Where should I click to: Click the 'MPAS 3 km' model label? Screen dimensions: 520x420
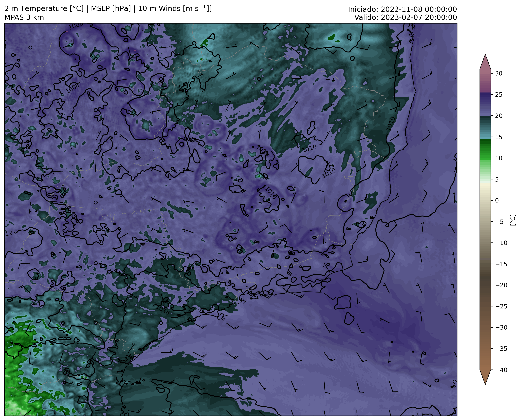tap(24, 17)
